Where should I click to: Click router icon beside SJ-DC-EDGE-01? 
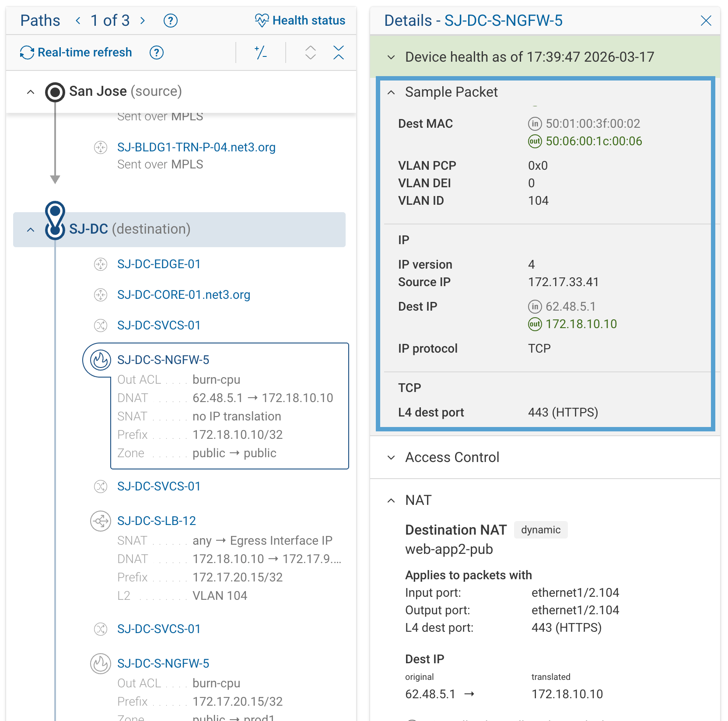tap(101, 264)
